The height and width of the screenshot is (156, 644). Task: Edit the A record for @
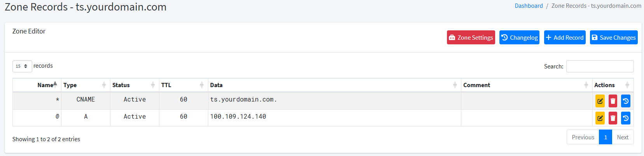click(600, 118)
